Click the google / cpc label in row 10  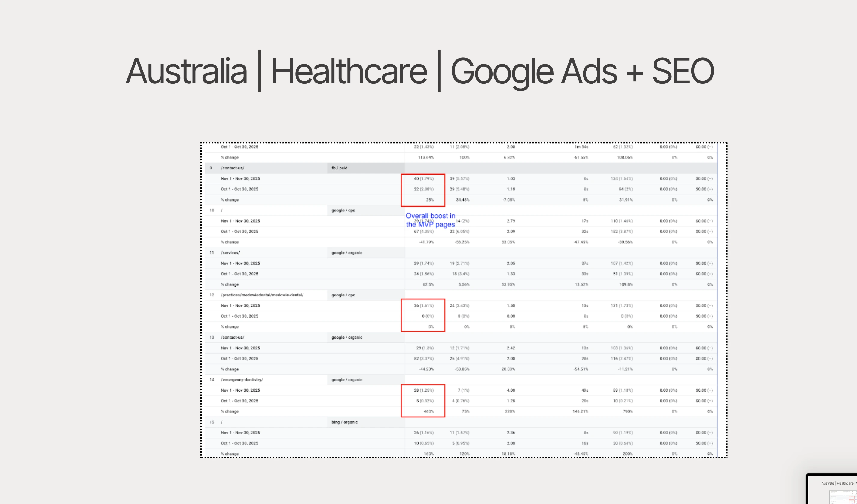[x=343, y=210]
